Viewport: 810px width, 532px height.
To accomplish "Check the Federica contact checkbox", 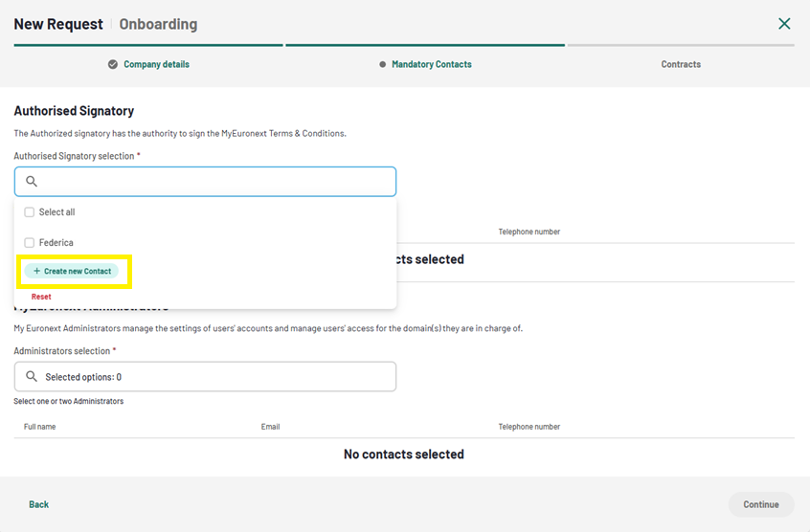I will tap(30, 243).
